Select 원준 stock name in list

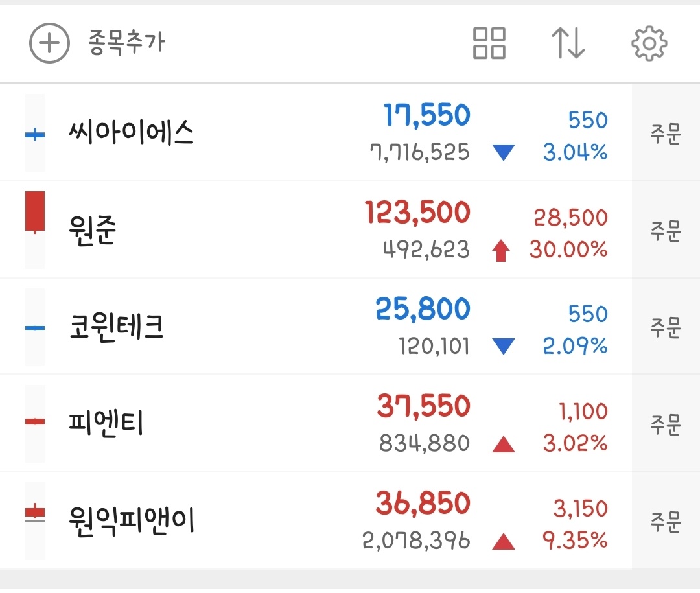[92, 230]
